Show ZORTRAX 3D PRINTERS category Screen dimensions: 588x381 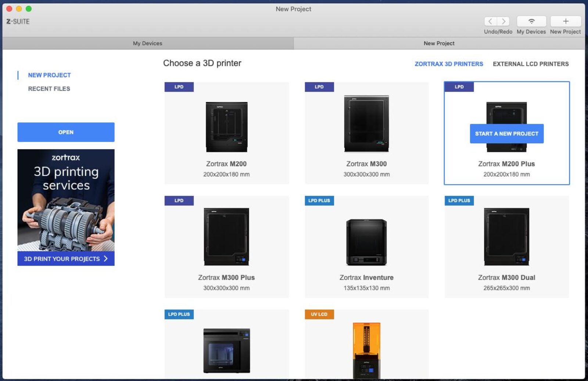[449, 64]
